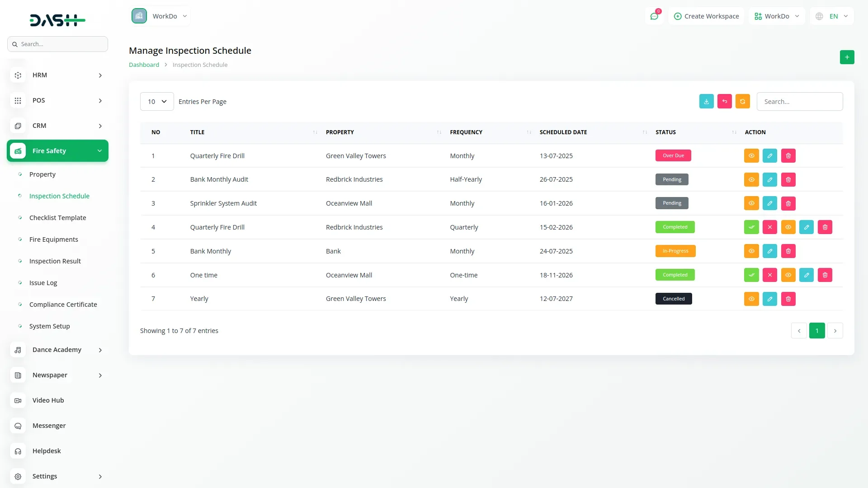This screenshot has height=488, width=868.
Task: Open the entries per page dropdown
Action: tap(157, 101)
